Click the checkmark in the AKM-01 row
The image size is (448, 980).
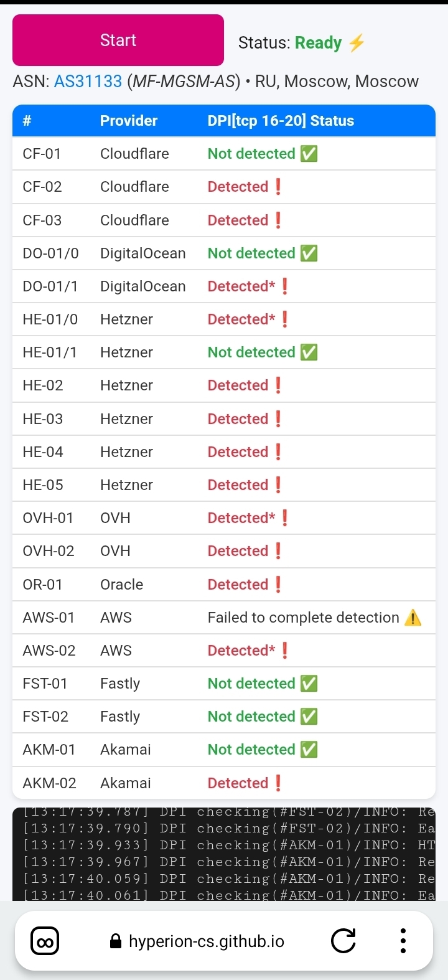309,750
